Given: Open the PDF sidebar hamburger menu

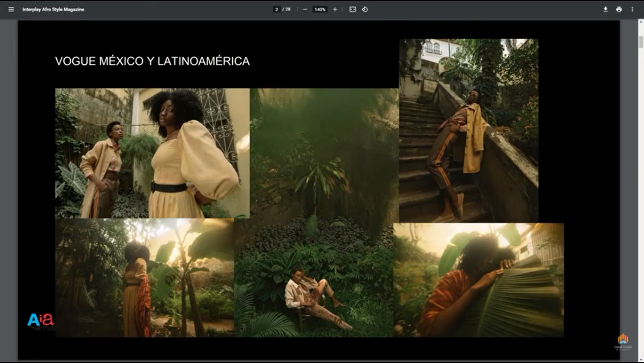Looking at the screenshot, I should pyautogui.click(x=11, y=9).
